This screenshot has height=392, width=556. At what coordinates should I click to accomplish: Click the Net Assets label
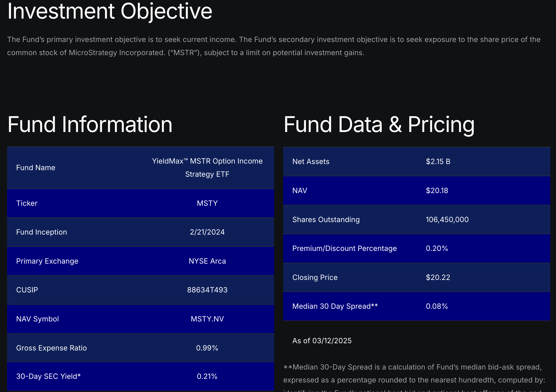click(311, 162)
